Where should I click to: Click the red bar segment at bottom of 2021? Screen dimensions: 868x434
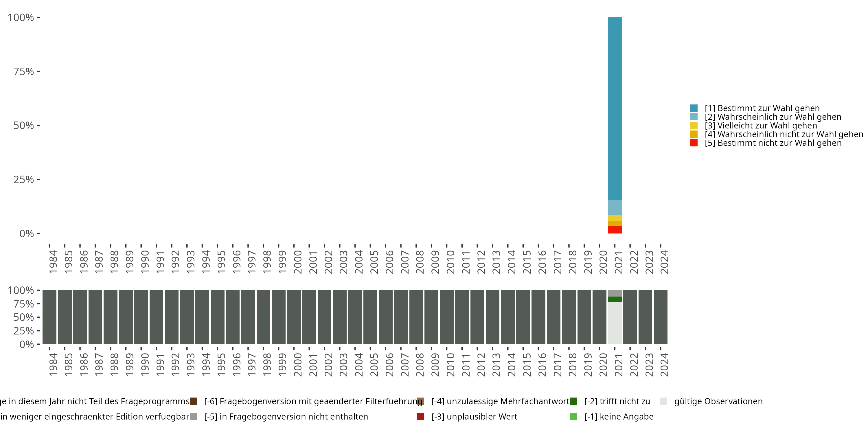pyautogui.click(x=615, y=229)
